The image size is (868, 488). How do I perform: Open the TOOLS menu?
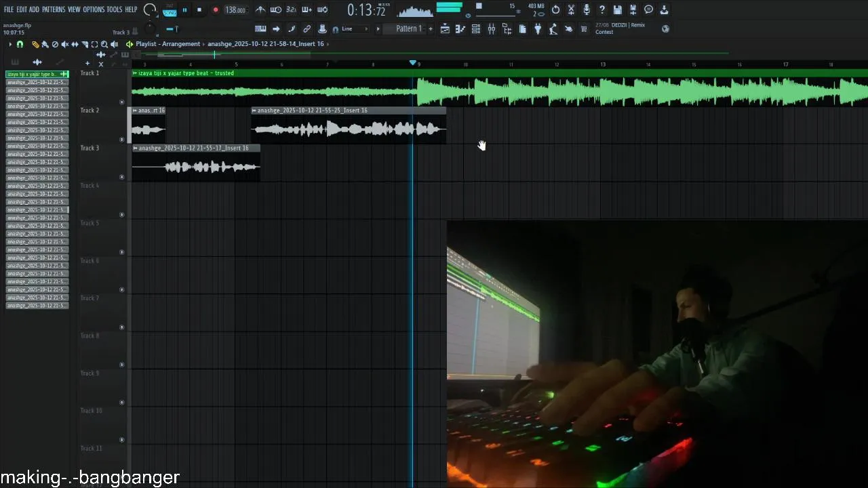pyautogui.click(x=115, y=9)
